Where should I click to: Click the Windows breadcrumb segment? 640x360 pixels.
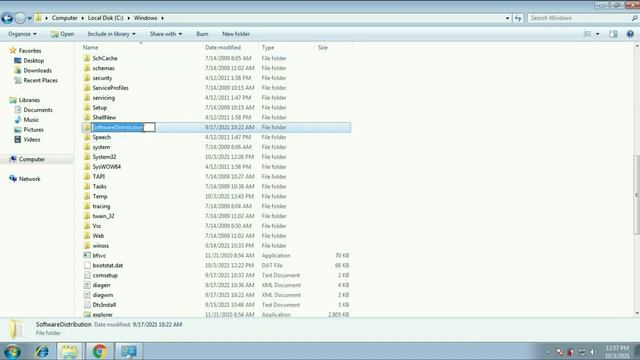[145, 18]
